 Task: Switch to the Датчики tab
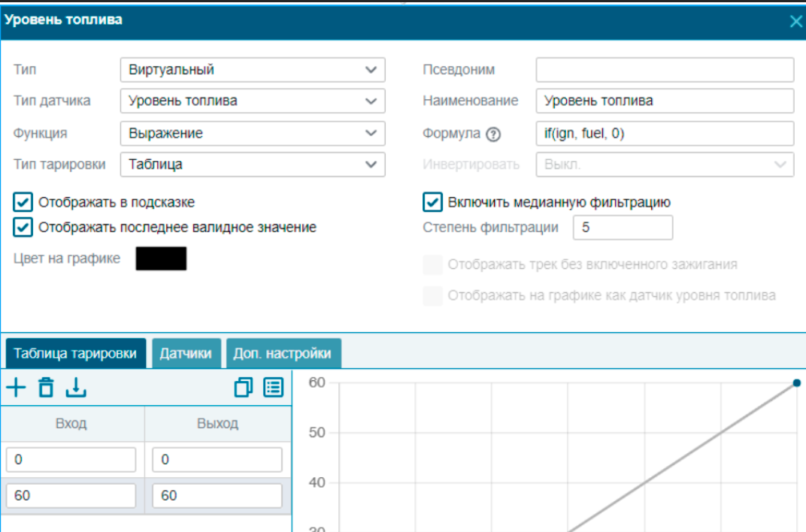pos(186,353)
